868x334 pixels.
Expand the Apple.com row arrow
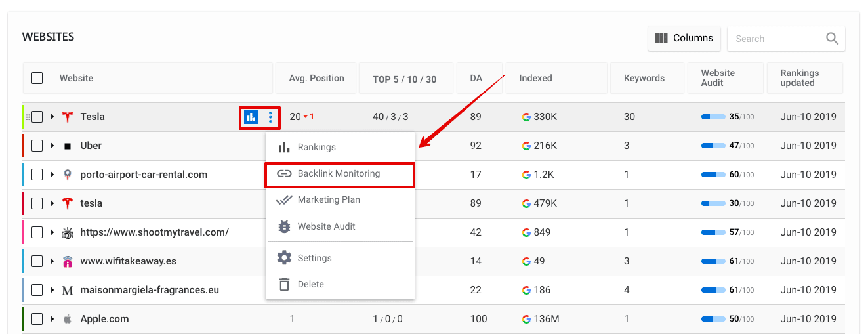(52, 319)
